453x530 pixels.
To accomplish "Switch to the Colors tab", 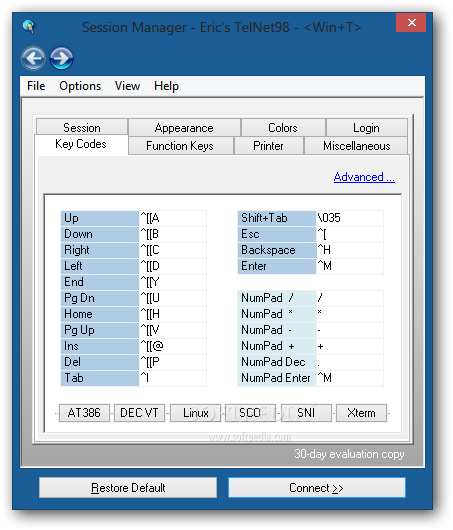I will [x=283, y=128].
